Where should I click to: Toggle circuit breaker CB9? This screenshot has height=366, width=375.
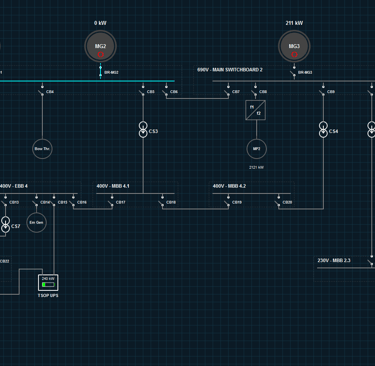click(x=323, y=91)
